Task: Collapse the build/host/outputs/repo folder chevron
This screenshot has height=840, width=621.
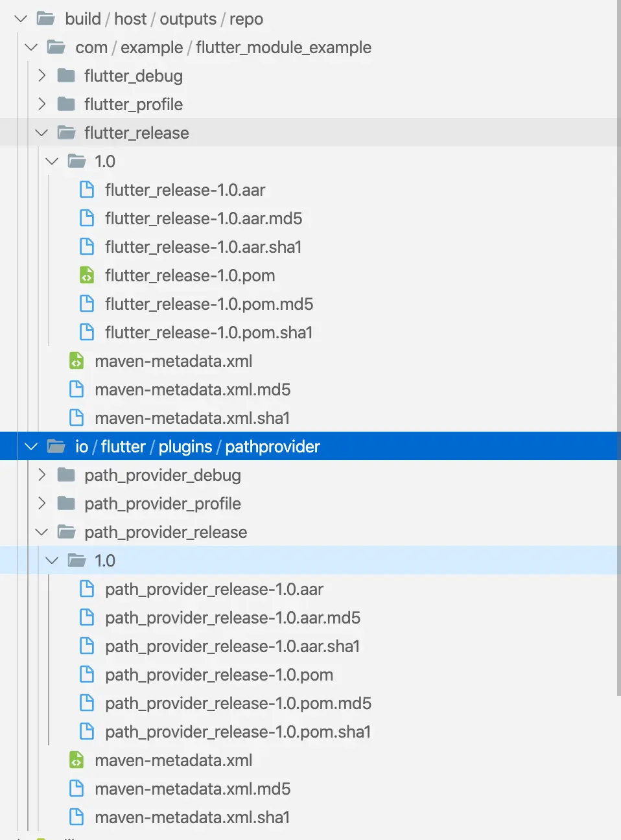Action: pyautogui.click(x=21, y=19)
